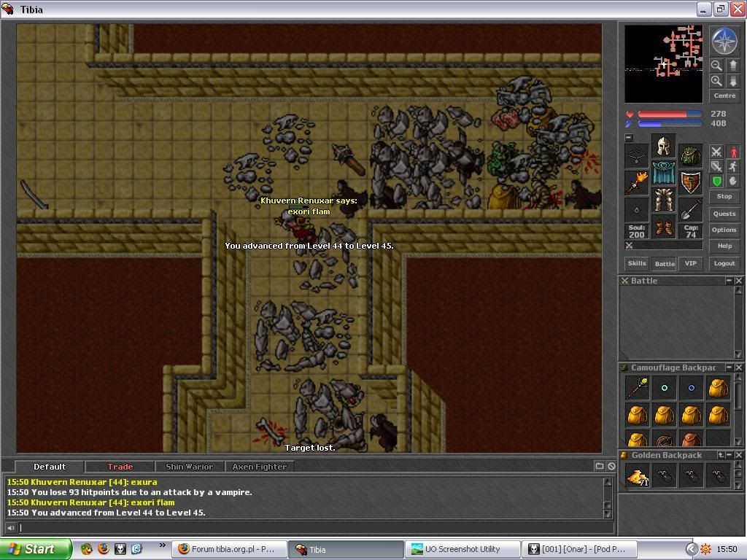
Task: Select the helmet equipment slot
Action: pos(663,146)
